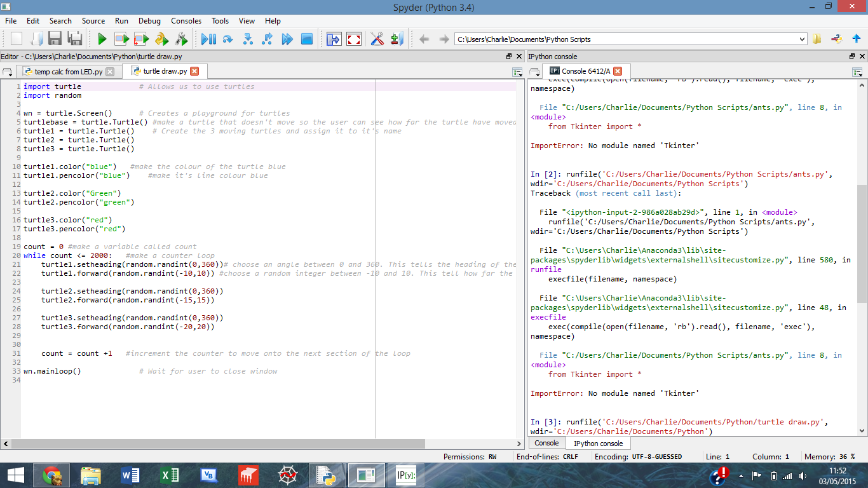
Task: Click the green Run file button
Action: [102, 39]
